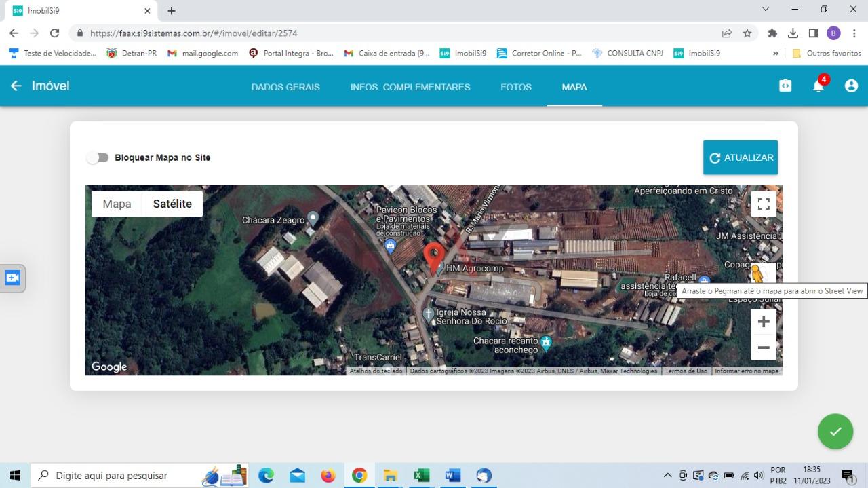Image resolution: width=868 pixels, height=488 pixels.
Task: Reload the browser page
Action: click(55, 33)
